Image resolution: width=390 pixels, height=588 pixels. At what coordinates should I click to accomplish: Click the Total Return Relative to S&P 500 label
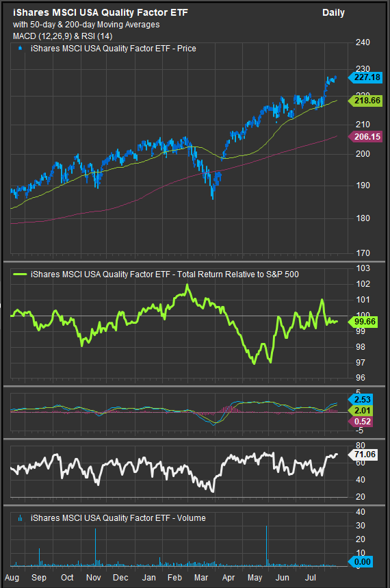point(237,274)
